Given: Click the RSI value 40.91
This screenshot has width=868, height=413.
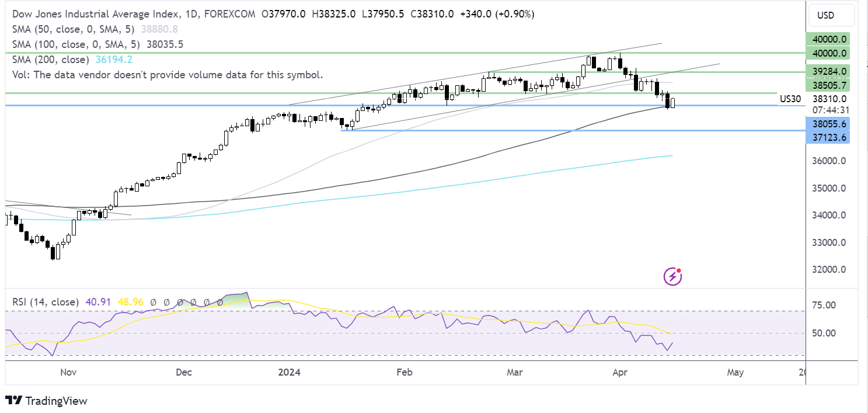Looking at the screenshot, I should click(x=99, y=302).
